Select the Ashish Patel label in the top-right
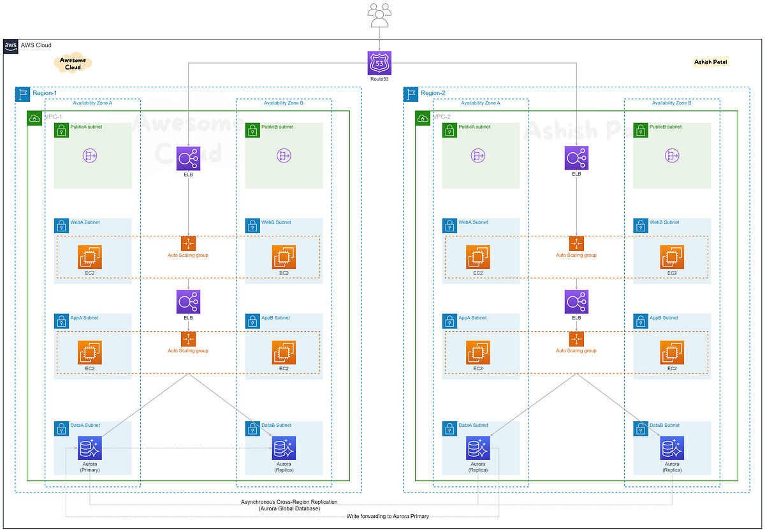Image resolution: width=765 pixels, height=532 pixels. coord(710,62)
